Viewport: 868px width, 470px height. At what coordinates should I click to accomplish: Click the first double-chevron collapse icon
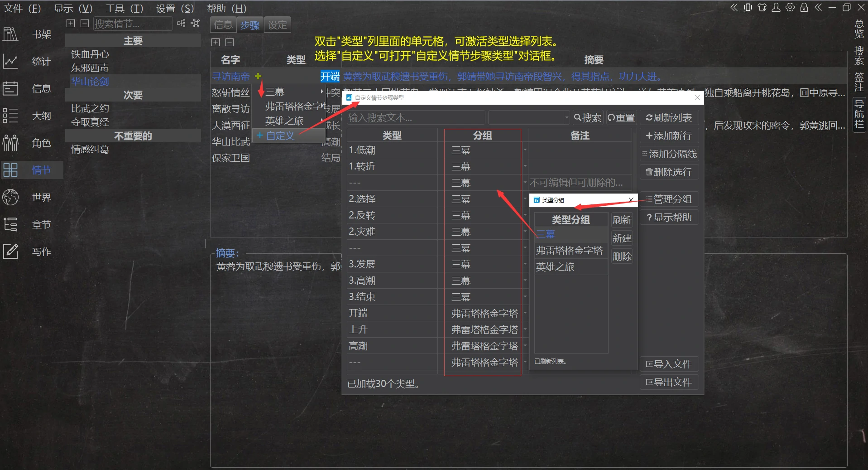tap(734, 7)
